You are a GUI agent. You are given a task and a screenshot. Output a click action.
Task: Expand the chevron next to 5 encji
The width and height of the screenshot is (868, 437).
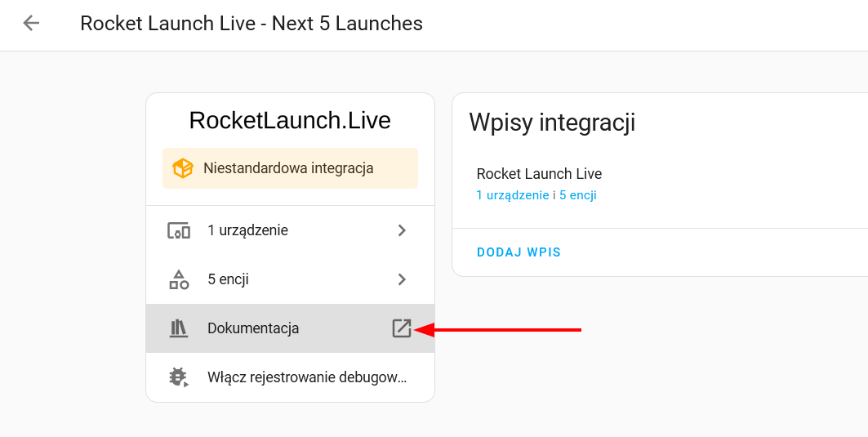pos(402,279)
